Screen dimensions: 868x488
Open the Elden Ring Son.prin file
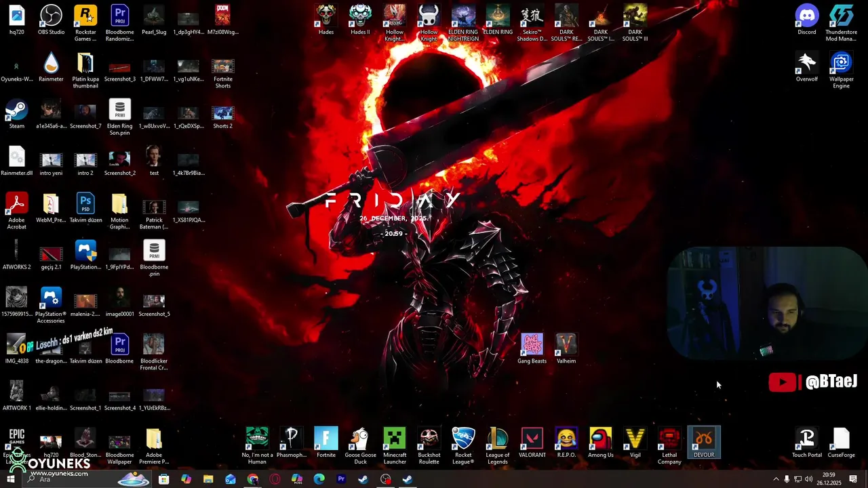[x=119, y=117]
